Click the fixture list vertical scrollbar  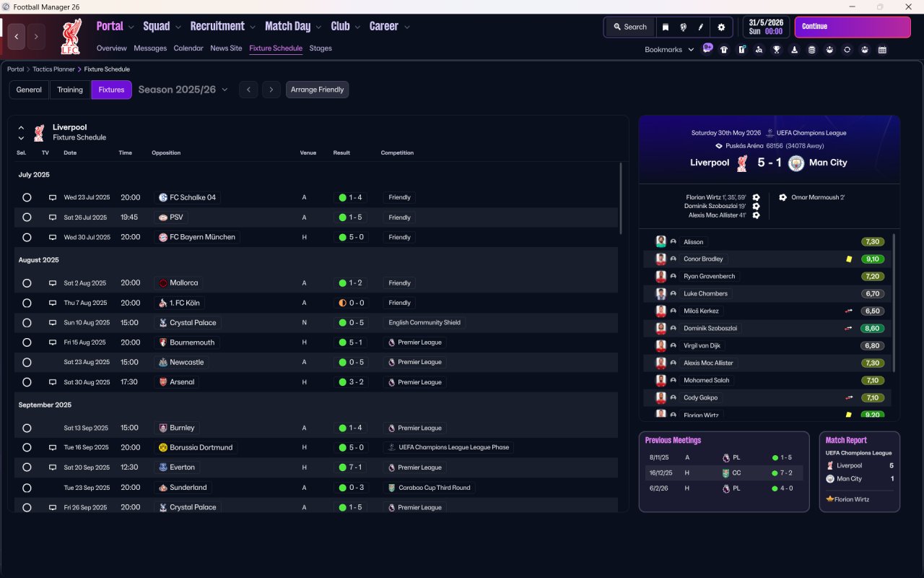tap(621, 198)
